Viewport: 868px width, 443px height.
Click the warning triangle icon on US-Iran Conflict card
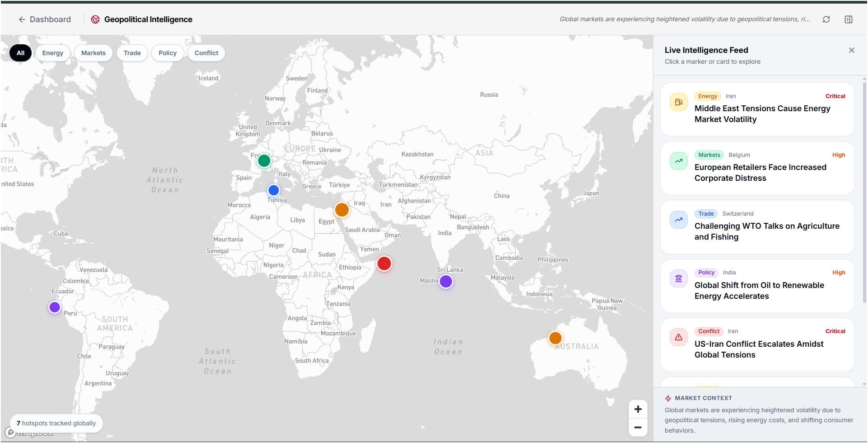(x=679, y=337)
